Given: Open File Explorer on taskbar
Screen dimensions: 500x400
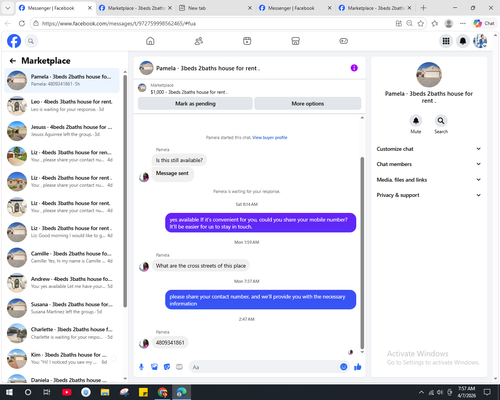Looking at the screenshot, I should click(105, 392).
